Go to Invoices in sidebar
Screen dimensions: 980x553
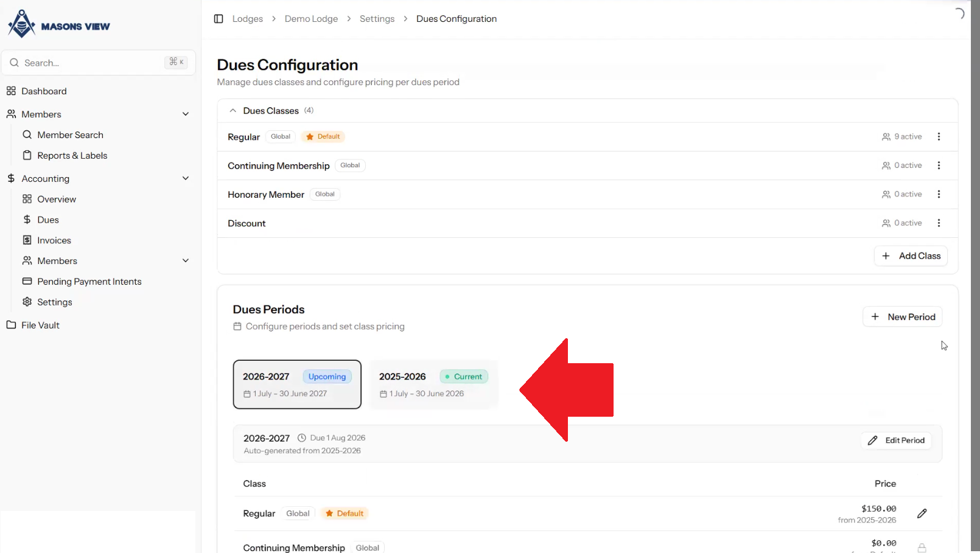click(54, 240)
